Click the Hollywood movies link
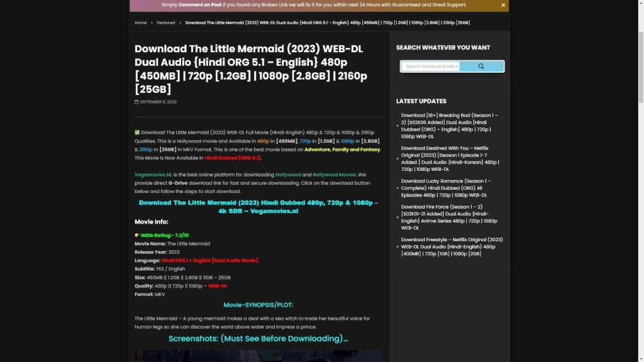The image size is (644, 362). (x=288, y=175)
